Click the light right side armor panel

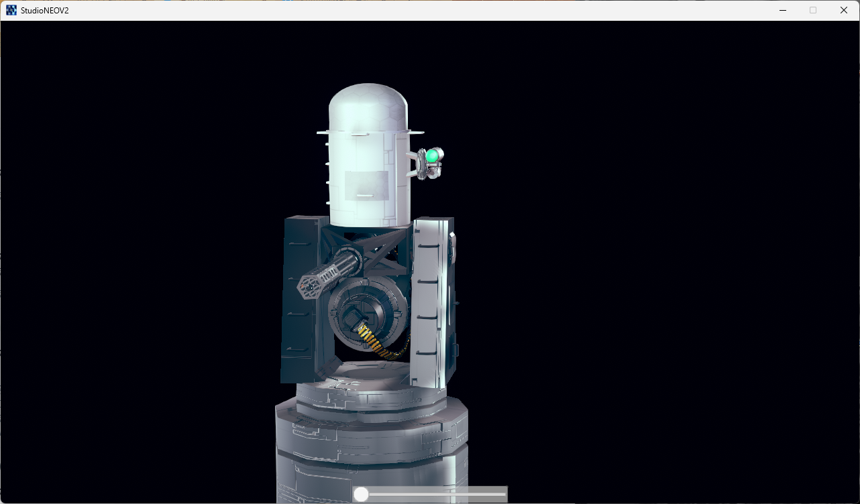click(429, 302)
